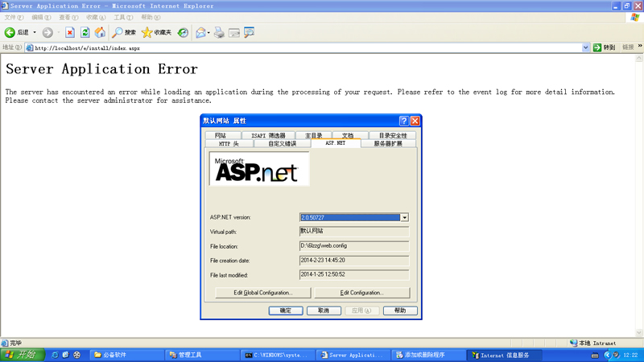This screenshot has width=644, height=362.
Task: Refresh the page with the toolbar icon
Action: pos(85,33)
